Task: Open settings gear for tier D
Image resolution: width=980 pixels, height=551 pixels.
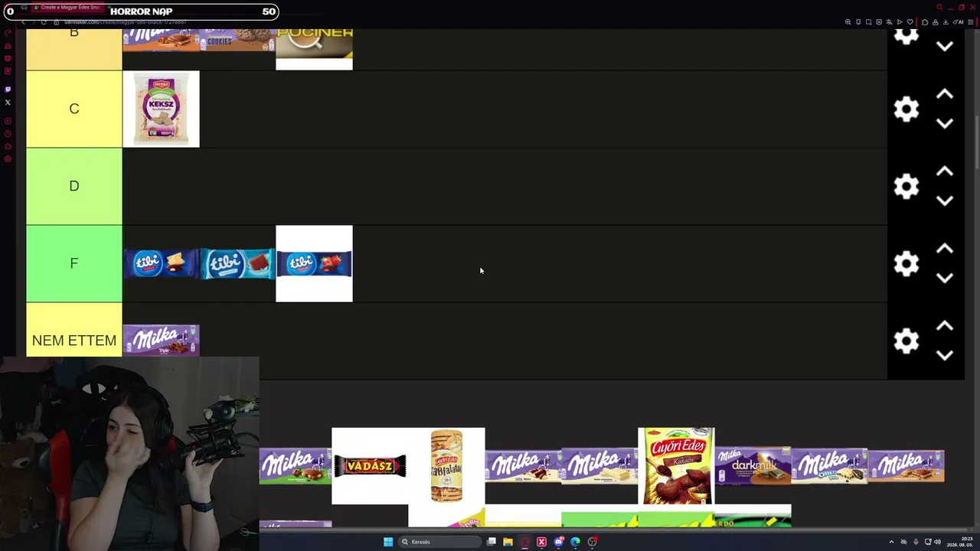Action: coord(906,186)
